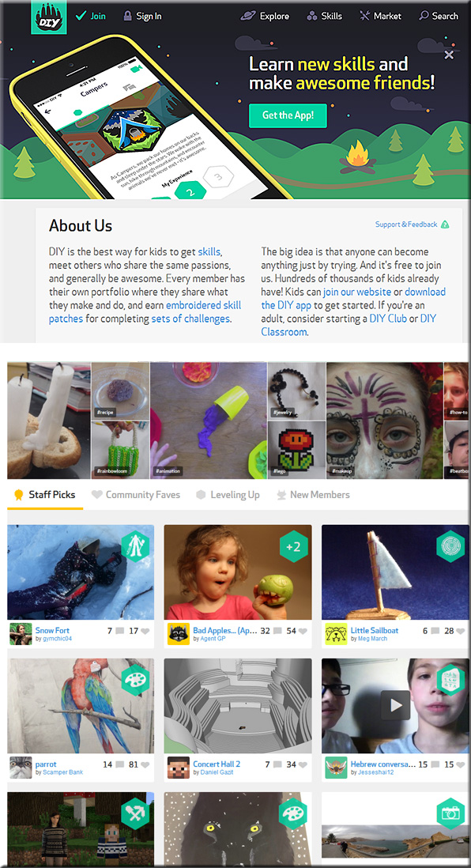Select the Leveling Up tab

(x=228, y=495)
